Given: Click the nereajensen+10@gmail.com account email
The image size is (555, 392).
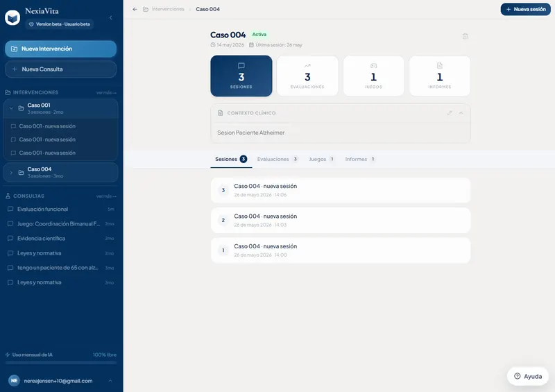Looking at the screenshot, I should click(58, 381).
